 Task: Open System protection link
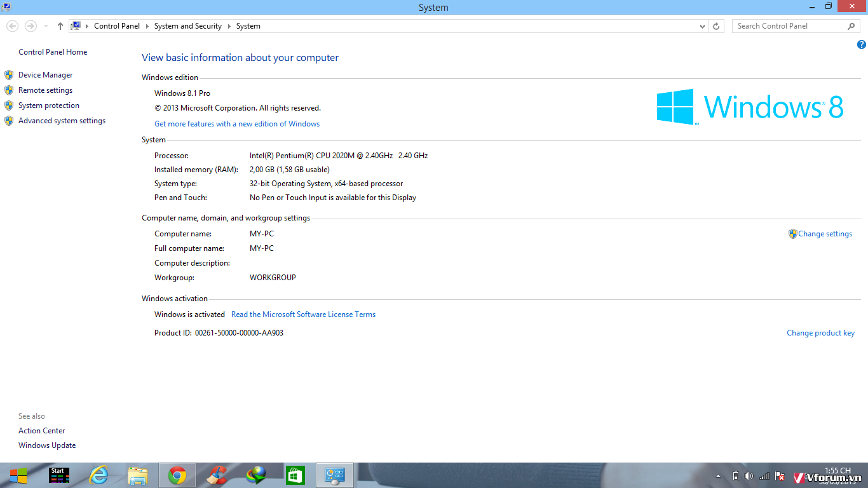coord(49,105)
